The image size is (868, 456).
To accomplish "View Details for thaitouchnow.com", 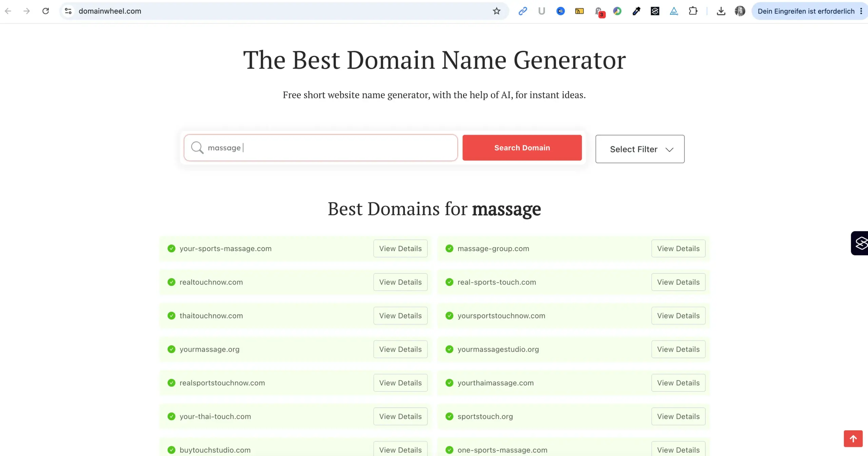I will tap(400, 316).
